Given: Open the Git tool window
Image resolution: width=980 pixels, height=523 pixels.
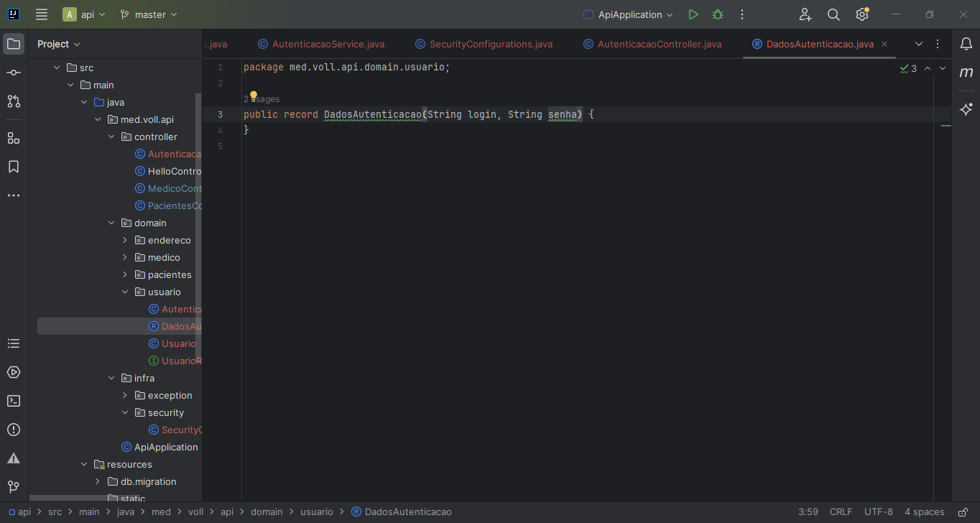Looking at the screenshot, I should (x=14, y=487).
